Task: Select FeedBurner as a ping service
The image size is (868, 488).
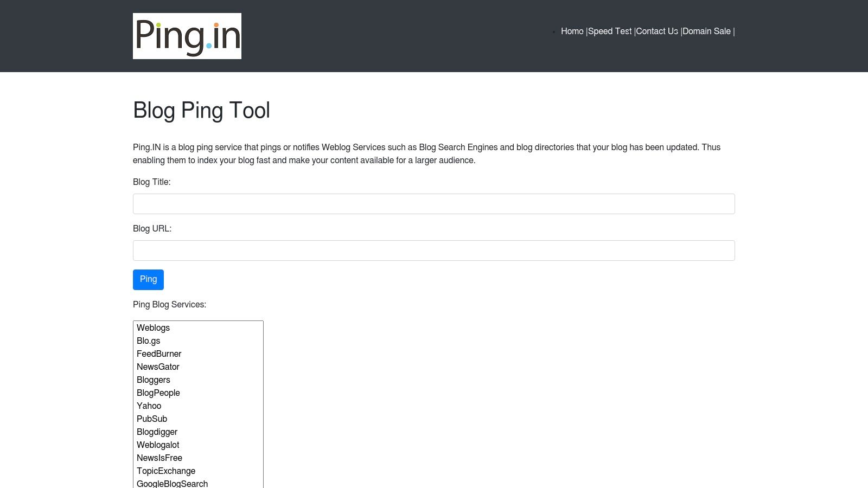Action: 159,354
